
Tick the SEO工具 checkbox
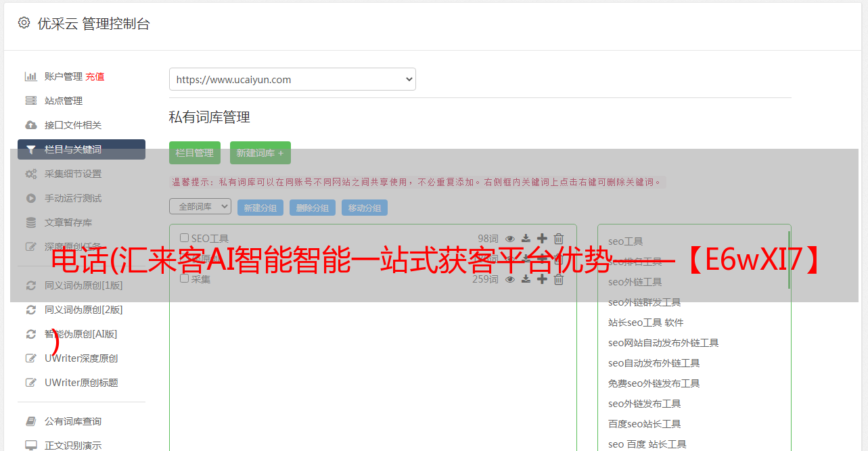[x=184, y=238]
